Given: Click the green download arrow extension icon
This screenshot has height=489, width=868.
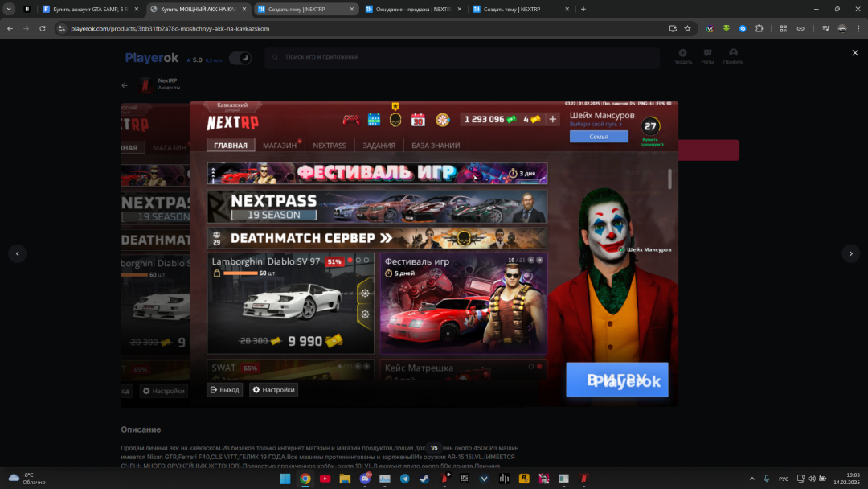Looking at the screenshot, I should coord(727,28).
